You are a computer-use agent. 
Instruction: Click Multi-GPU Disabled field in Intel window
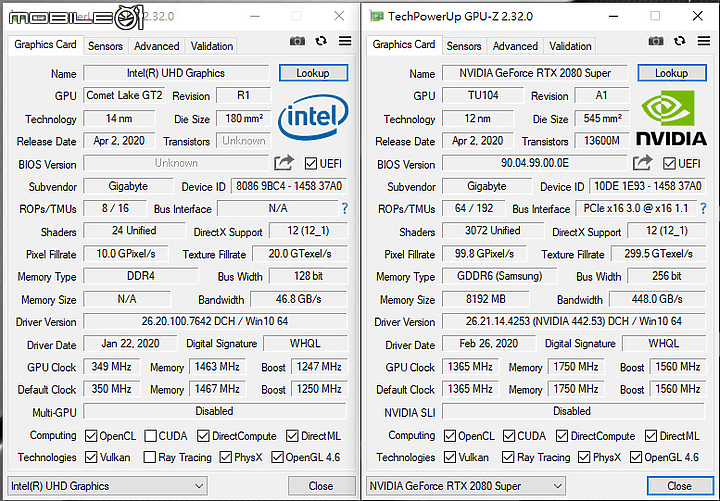(214, 411)
